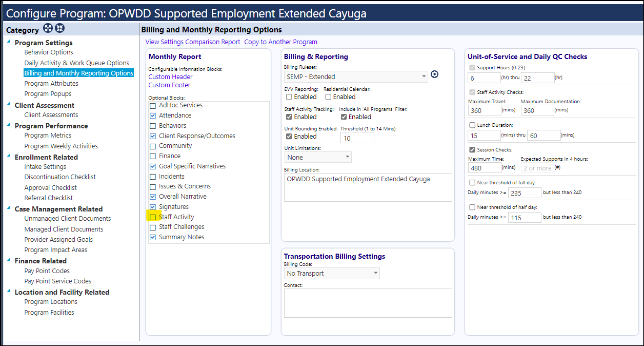Open the Billing Ruleset SEMP - Extended dropdown
This screenshot has width=644, height=346.
point(356,76)
